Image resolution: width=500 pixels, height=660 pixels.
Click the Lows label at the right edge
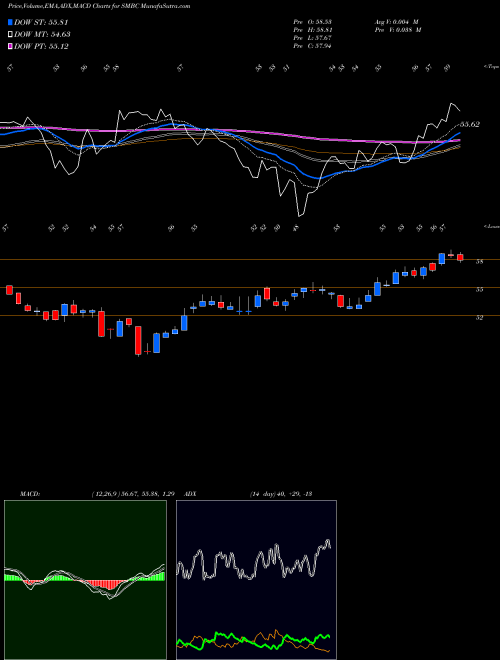pyautogui.click(x=491, y=226)
